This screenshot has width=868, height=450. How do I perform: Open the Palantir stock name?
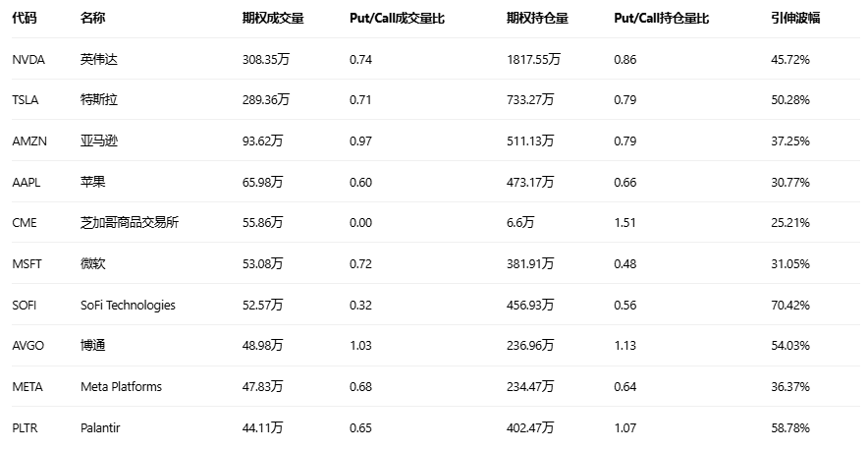tap(100, 427)
